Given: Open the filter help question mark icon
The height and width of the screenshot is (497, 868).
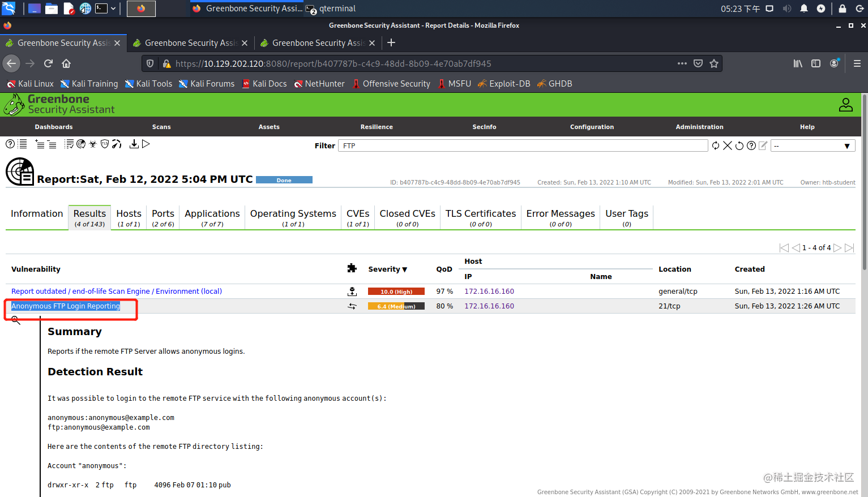Looking at the screenshot, I should (751, 146).
